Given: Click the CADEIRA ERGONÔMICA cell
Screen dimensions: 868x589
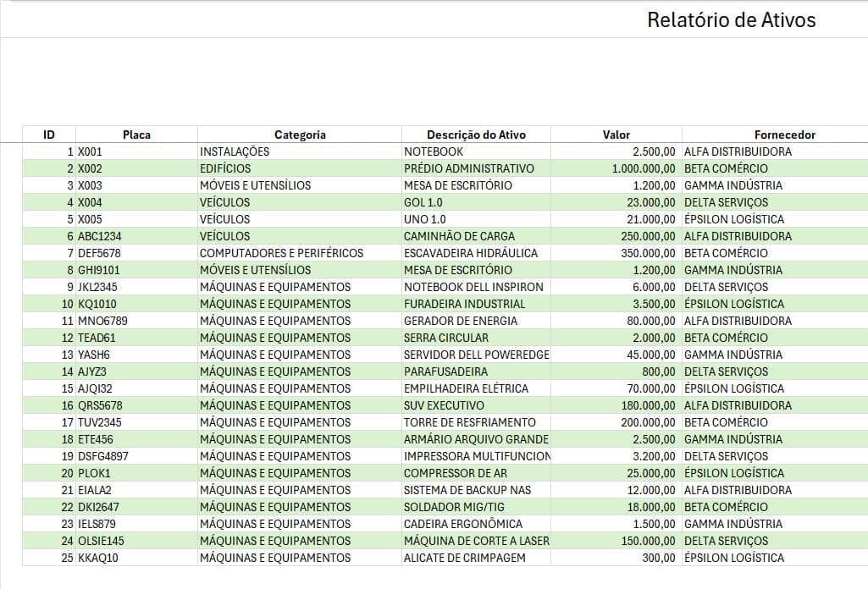Looking at the screenshot, I should (x=476, y=524).
